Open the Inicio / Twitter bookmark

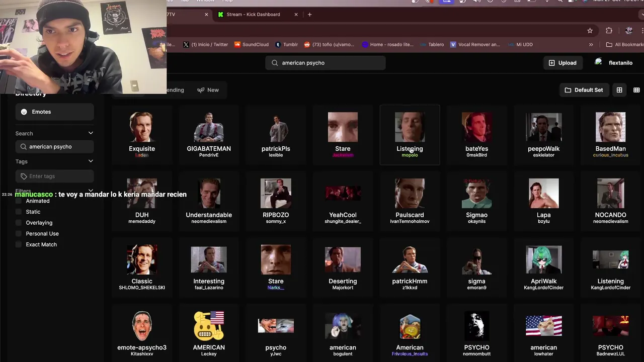(205, 45)
